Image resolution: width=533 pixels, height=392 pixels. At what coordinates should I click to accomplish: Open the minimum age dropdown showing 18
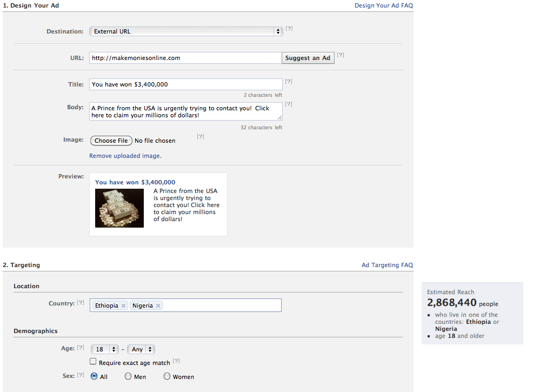105,349
